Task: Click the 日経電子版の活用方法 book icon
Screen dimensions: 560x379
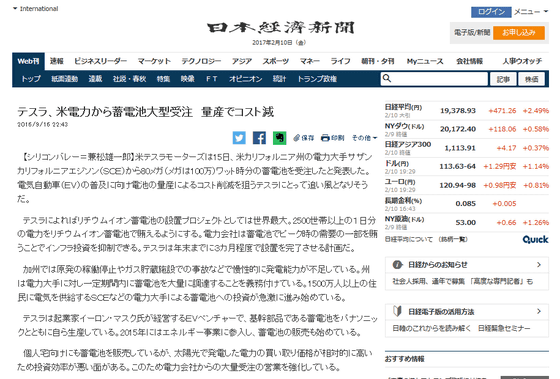Action: [x=397, y=311]
